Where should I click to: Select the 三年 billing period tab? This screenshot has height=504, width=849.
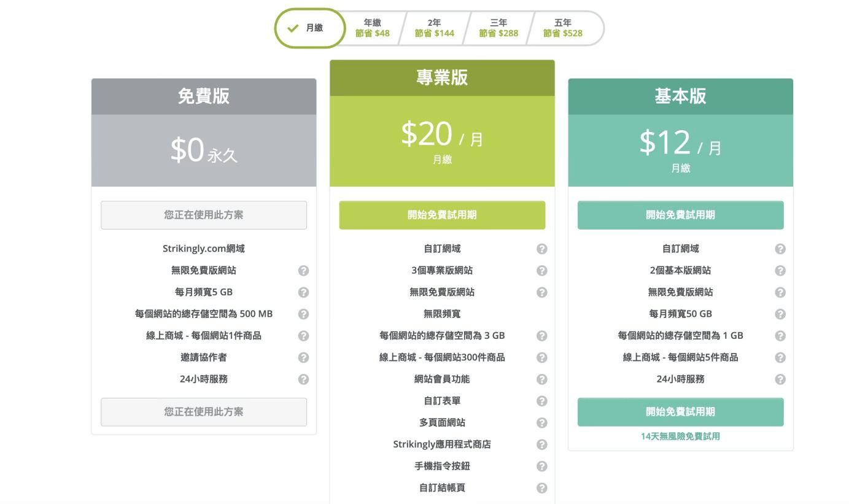[498, 28]
